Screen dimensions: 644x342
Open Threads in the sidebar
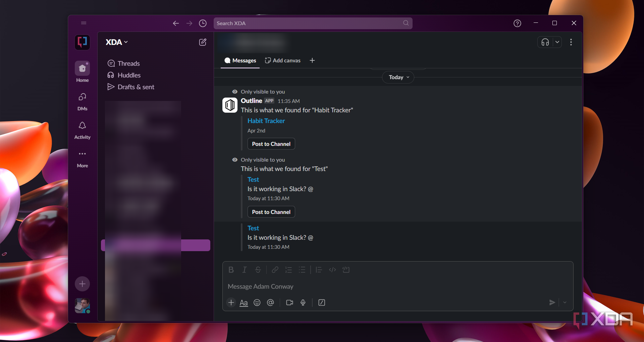[x=123, y=63]
